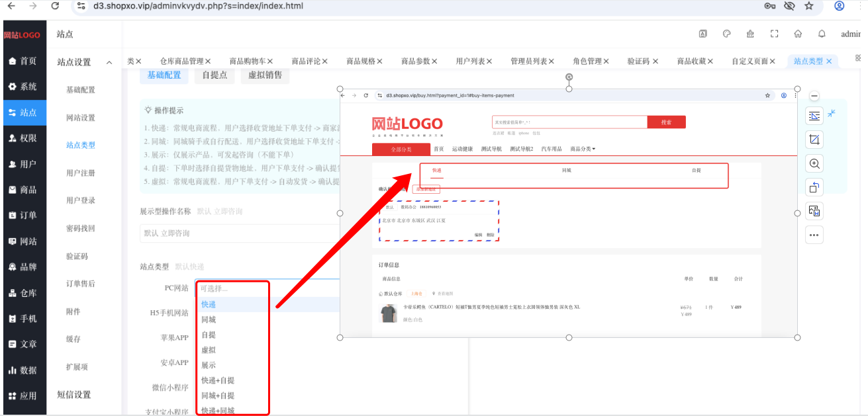Click the cache-clearing broom icon in the header
Screen dimensions: 868x416
[750, 34]
